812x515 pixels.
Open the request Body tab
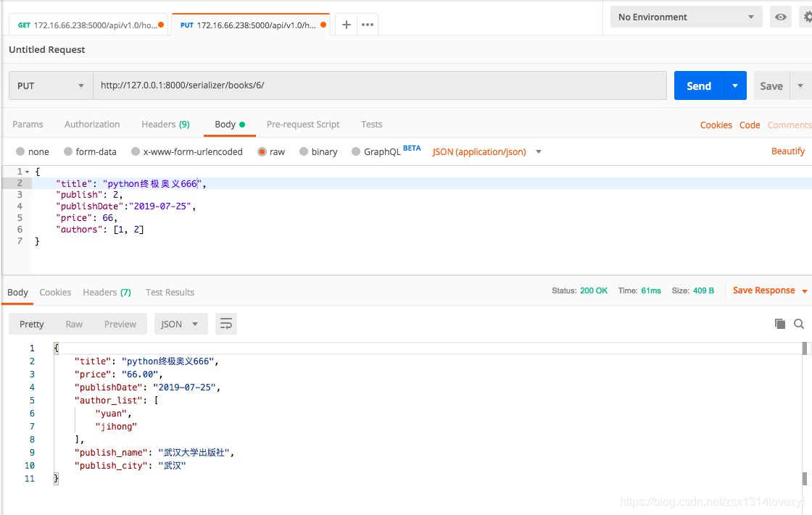tap(229, 124)
